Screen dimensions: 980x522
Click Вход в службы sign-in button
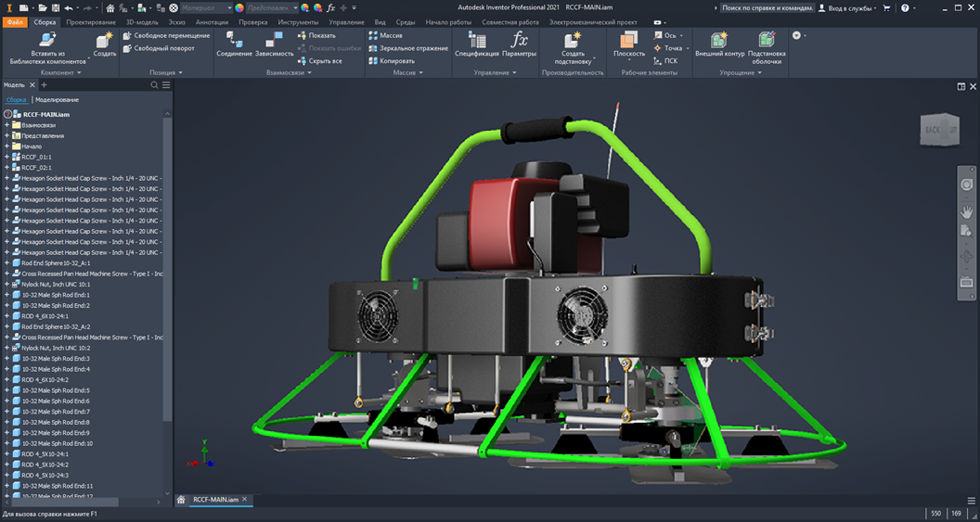[x=846, y=7]
